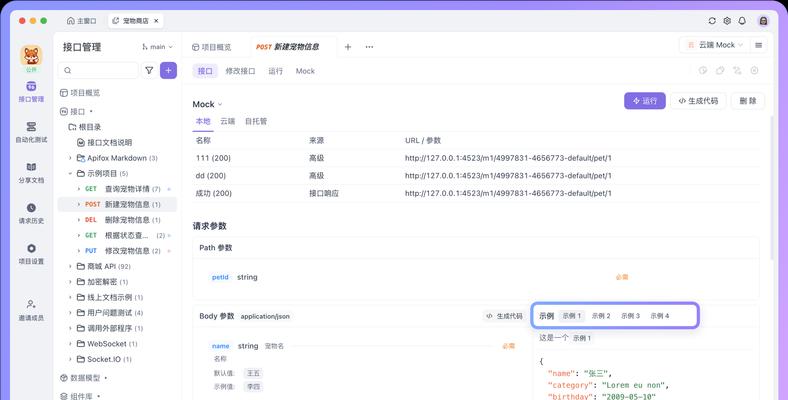Click the search input in 接口管理
Viewport: 788px width, 400px height.
(98, 70)
